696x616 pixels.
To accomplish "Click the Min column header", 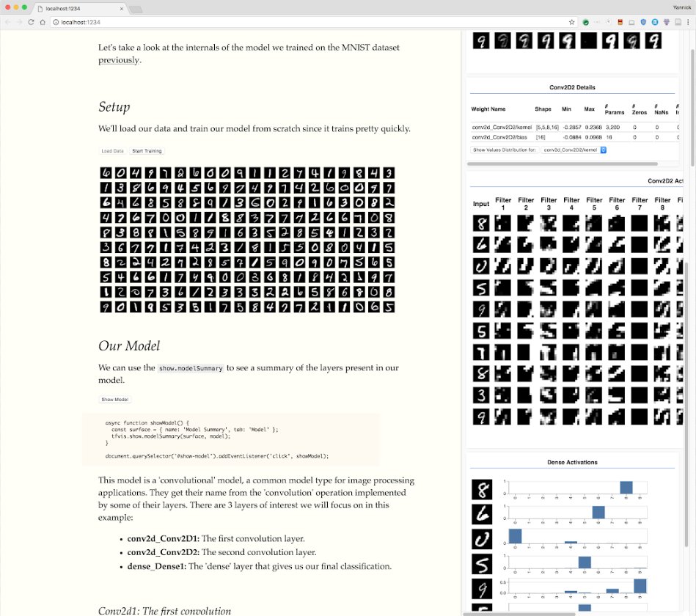I will [566, 109].
